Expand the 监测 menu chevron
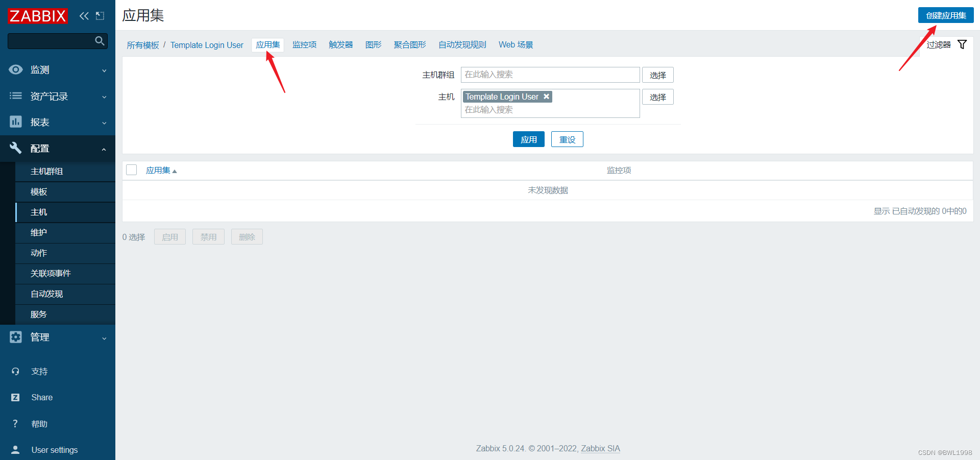 click(104, 70)
